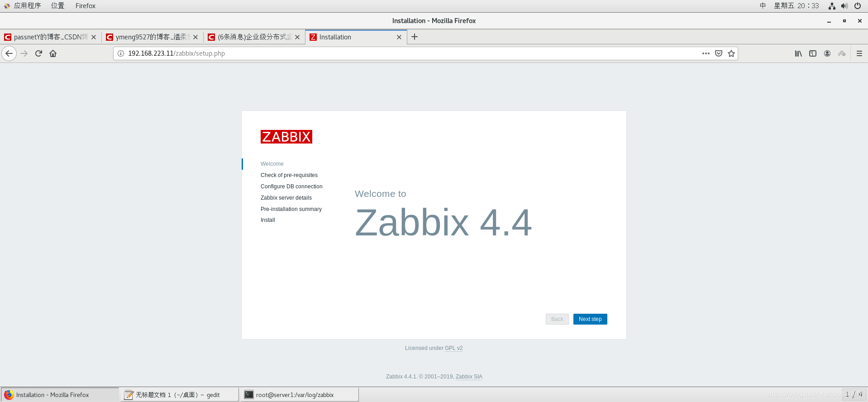Go to the Firefox home page
This screenshot has width=868, height=402.
click(53, 53)
